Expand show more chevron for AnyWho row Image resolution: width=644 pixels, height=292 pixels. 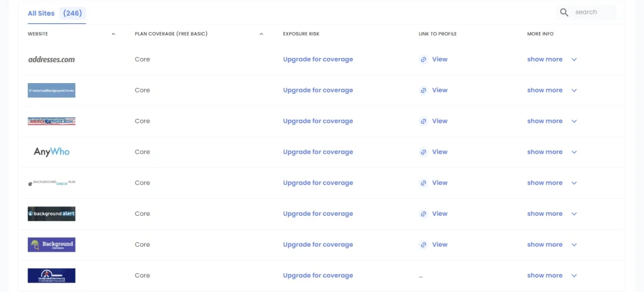point(574,152)
